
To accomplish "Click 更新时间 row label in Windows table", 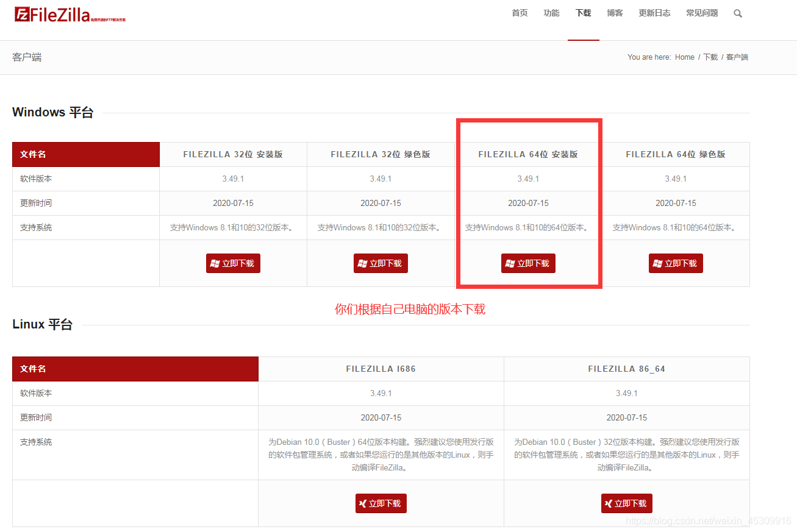I will [x=36, y=203].
